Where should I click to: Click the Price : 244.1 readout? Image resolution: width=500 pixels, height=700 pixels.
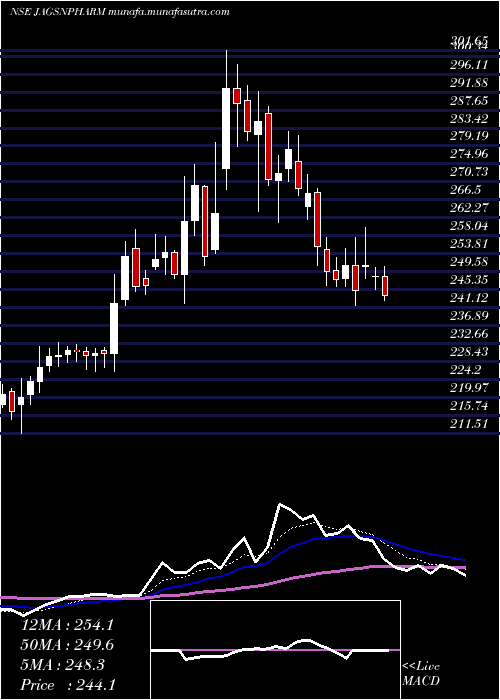coord(67,685)
